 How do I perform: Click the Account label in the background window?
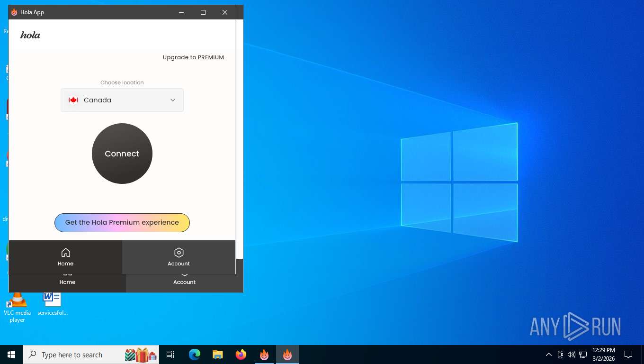(x=184, y=282)
